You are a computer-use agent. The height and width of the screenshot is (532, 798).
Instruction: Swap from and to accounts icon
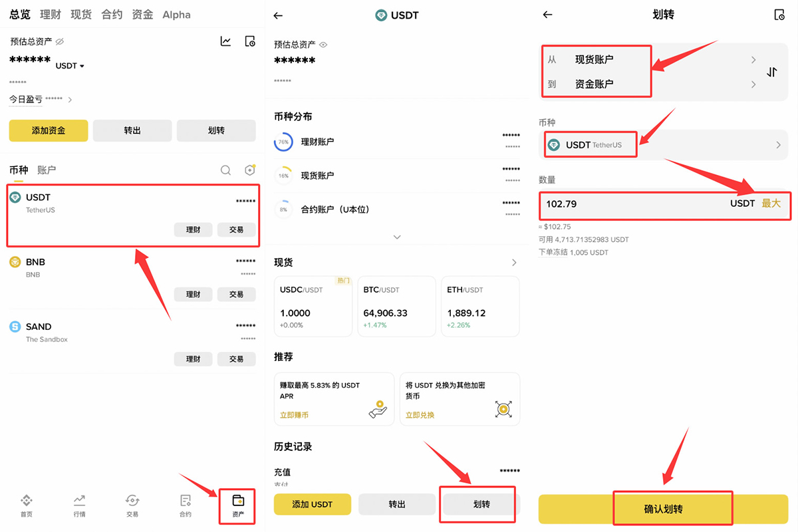(771, 72)
